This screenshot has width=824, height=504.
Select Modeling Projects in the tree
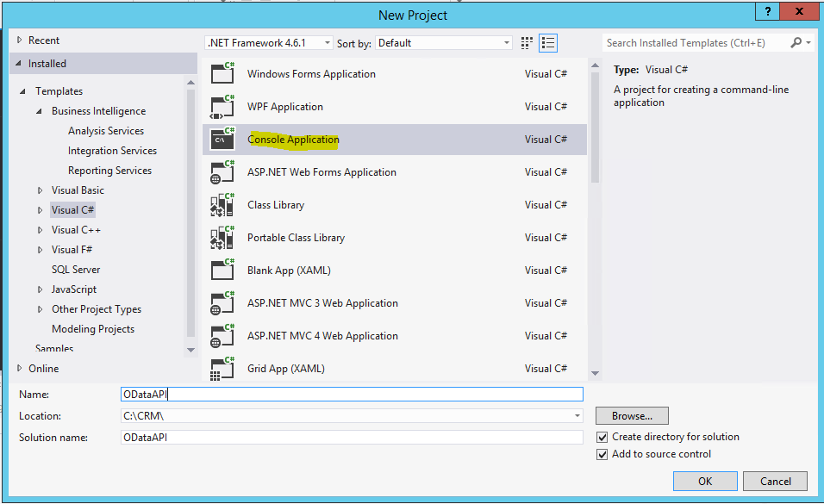[93, 329]
